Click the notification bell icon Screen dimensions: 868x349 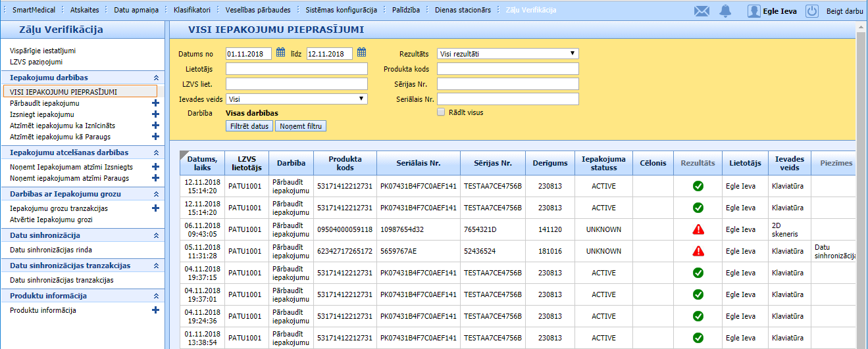point(726,11)
